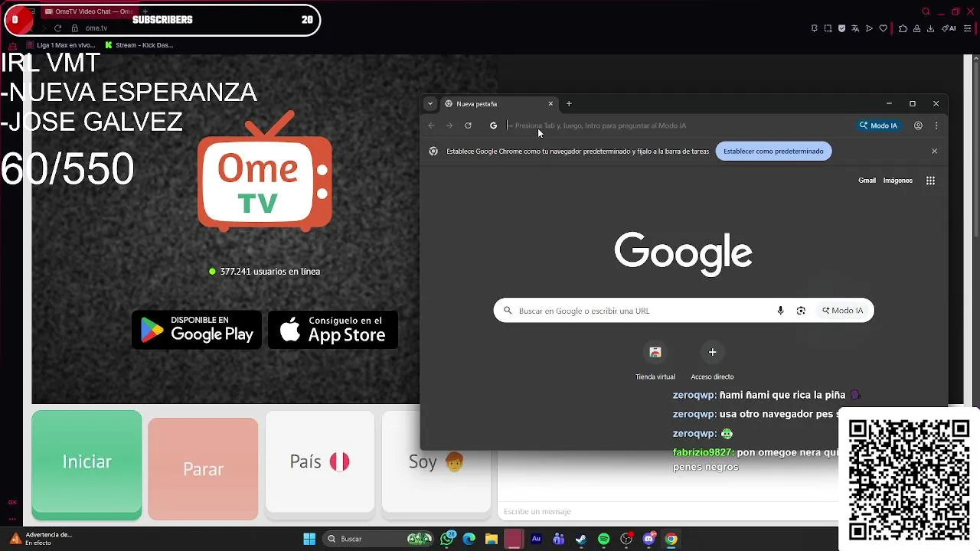Open WhatsApp from the taskbar
This screenshot has width=980, height=551.
point(448,539)
